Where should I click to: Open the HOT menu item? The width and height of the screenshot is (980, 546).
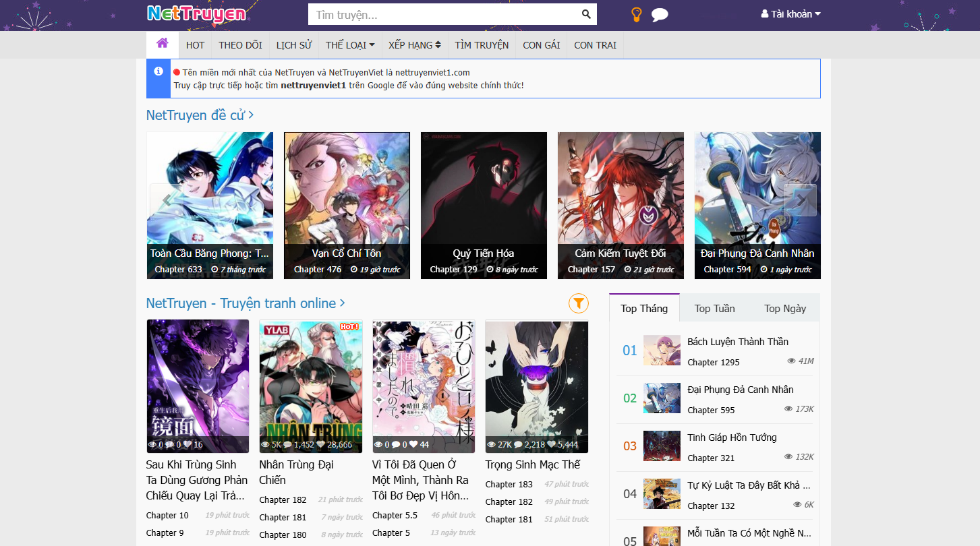(195, 45)
